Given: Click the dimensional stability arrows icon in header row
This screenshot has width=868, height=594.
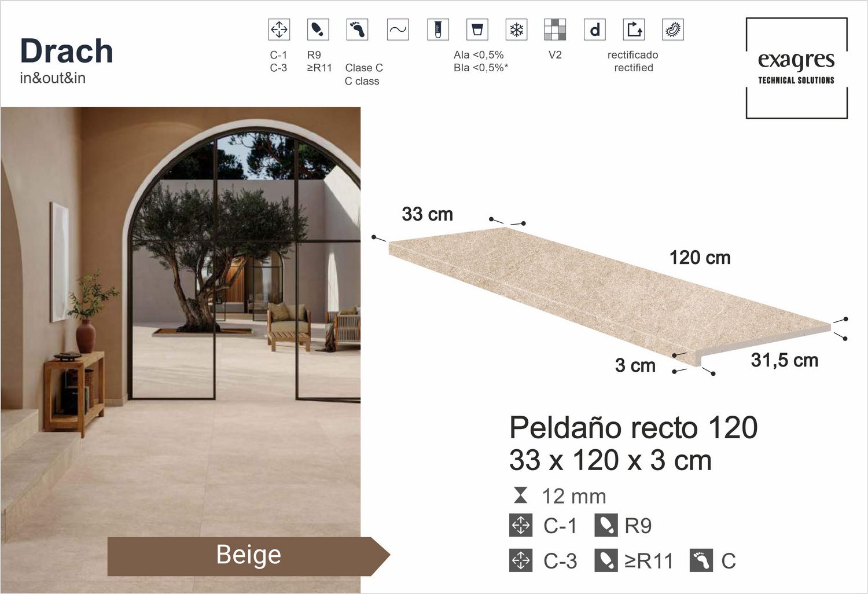Looking at the screenshot, I should tap(279, 29).
